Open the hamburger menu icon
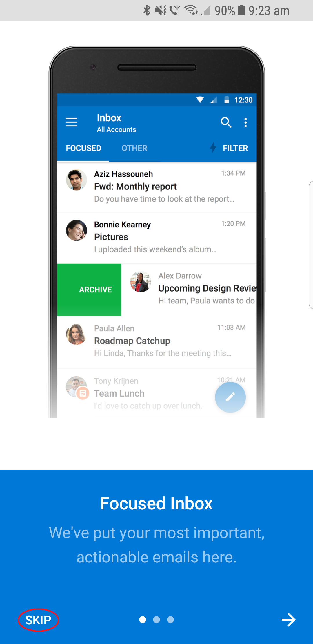The image size is (313, 644). click(71, 122)
